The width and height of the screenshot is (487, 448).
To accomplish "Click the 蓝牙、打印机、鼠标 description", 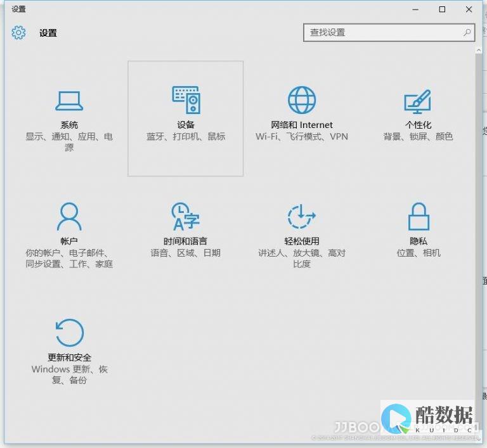I will [186, 136].
